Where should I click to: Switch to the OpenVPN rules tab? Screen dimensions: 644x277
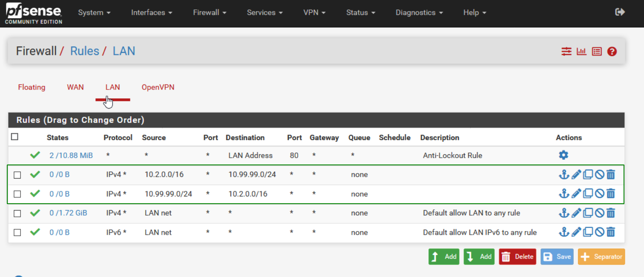pyautogui.click(x=158, y=87)
